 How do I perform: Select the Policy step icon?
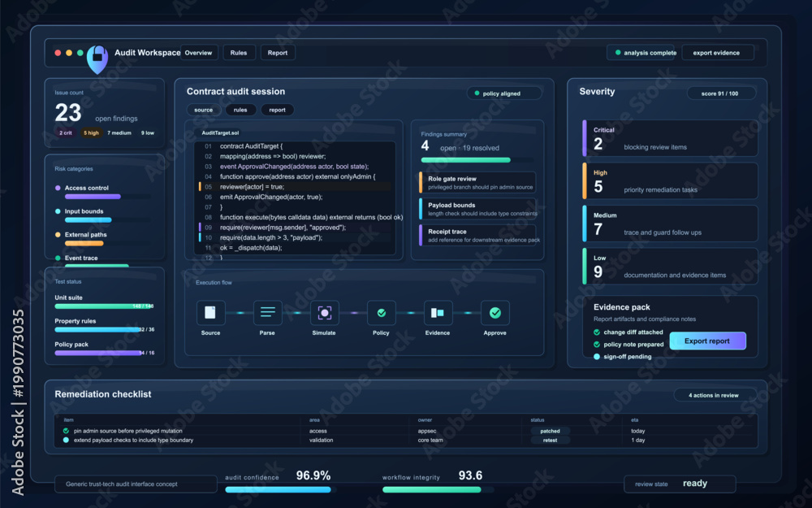(x=381, y=313)
